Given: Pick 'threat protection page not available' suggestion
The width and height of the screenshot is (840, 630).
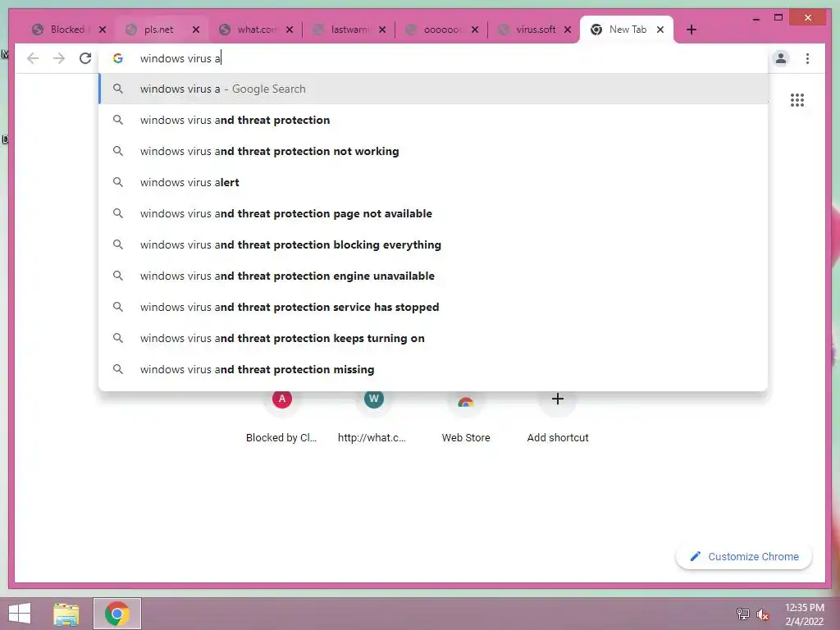Looking at the screenshot, I should 433,213.
